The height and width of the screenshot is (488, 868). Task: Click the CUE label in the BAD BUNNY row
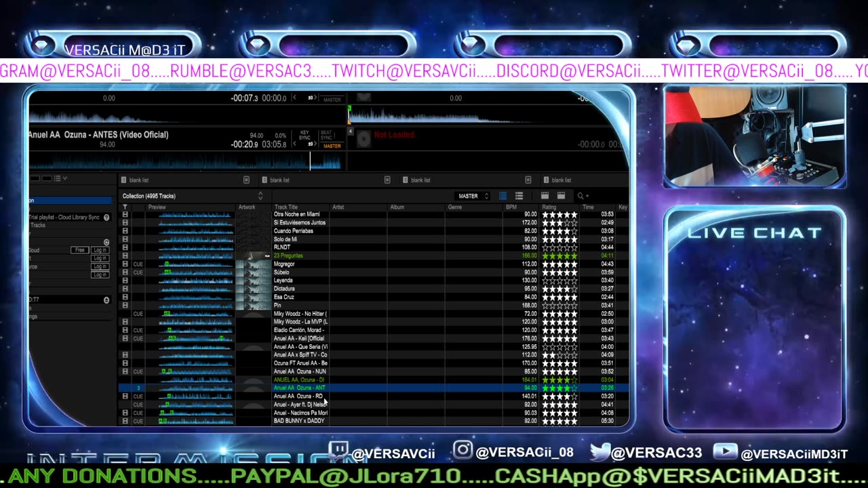tap(138, 421)
